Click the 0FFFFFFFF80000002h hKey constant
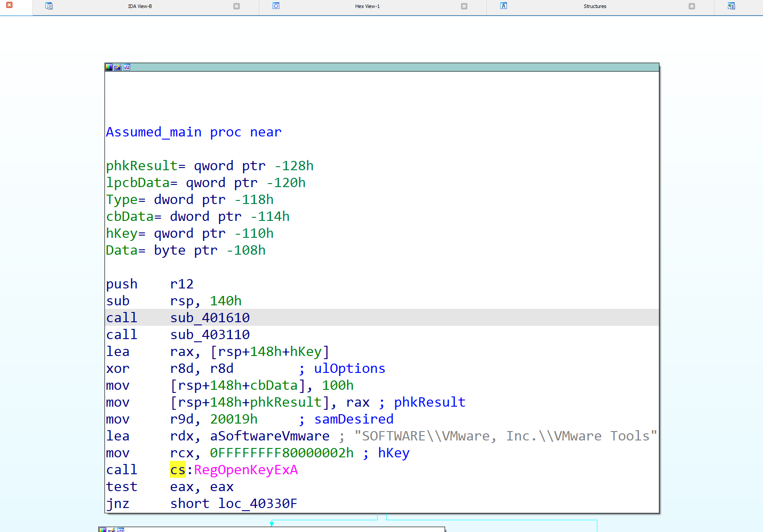 coord(282,453)
